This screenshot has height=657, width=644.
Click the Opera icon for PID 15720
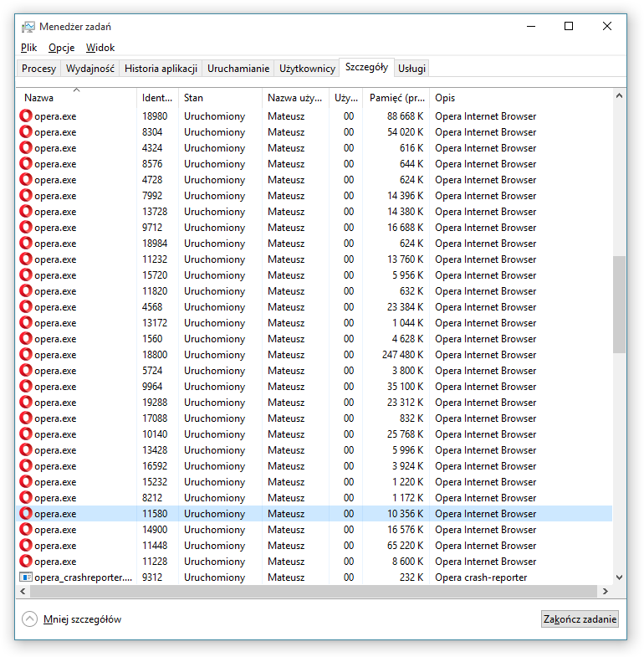(x=26, y=275)
